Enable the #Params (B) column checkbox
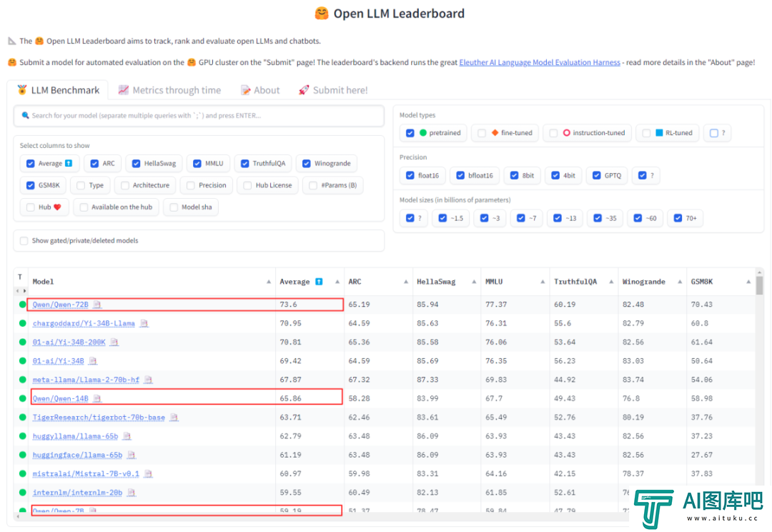Screen dimensions: 772x532 [313, 185]
